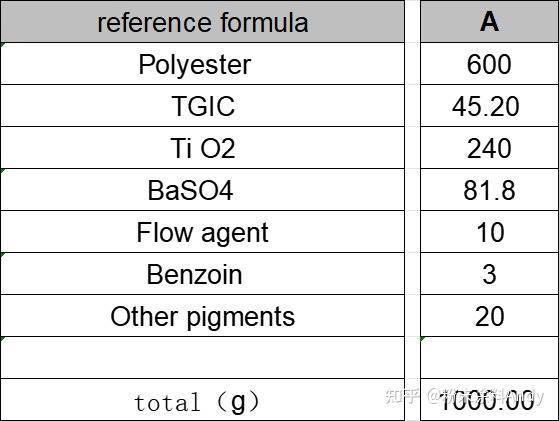This screenshot has height=421, width=559.
Task: Select the total value 1000.00 cell
Action: [489, 400]
